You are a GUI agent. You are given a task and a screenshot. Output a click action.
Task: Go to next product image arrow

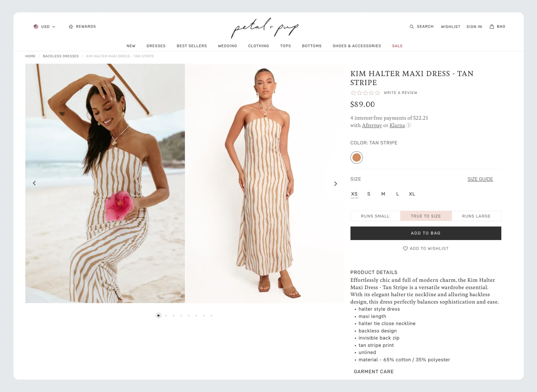[335, 184]
